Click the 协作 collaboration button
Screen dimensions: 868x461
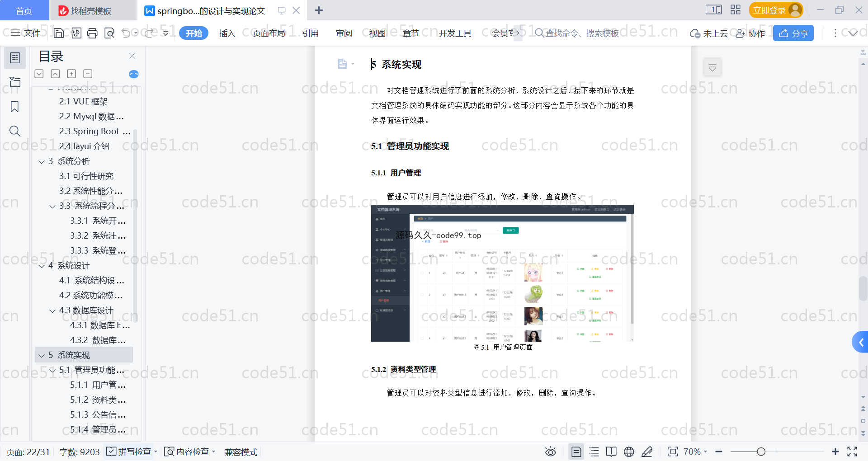click(750, 33)
